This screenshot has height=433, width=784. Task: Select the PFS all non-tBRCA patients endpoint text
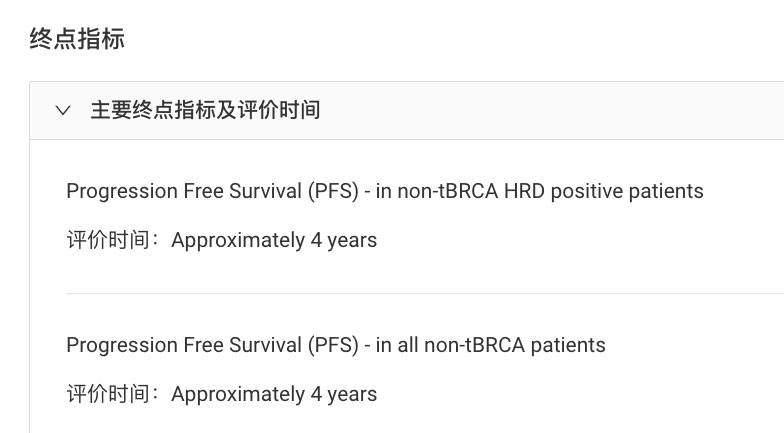335,345
